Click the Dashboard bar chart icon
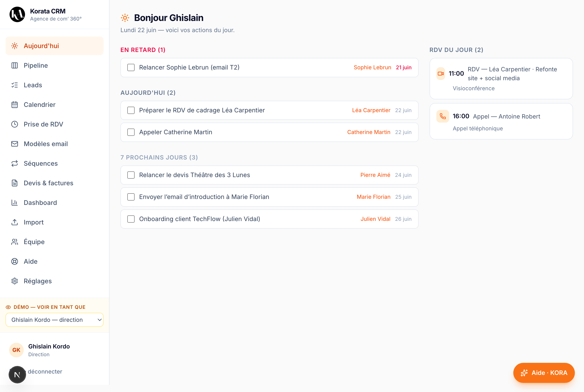 click(x=15, y=203)
